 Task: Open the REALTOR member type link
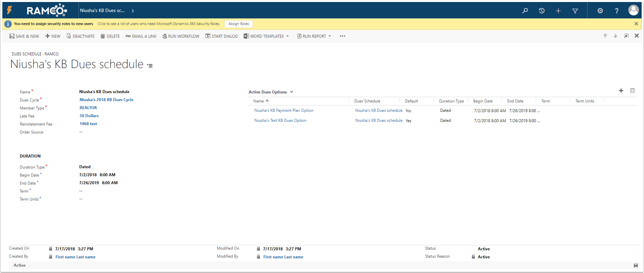click(88, 108)
